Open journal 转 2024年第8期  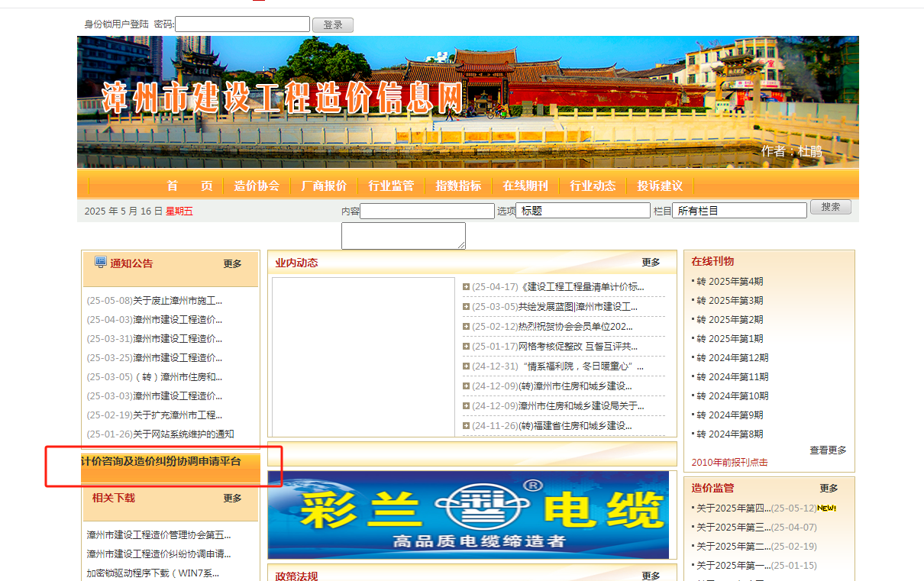(729, 434)
